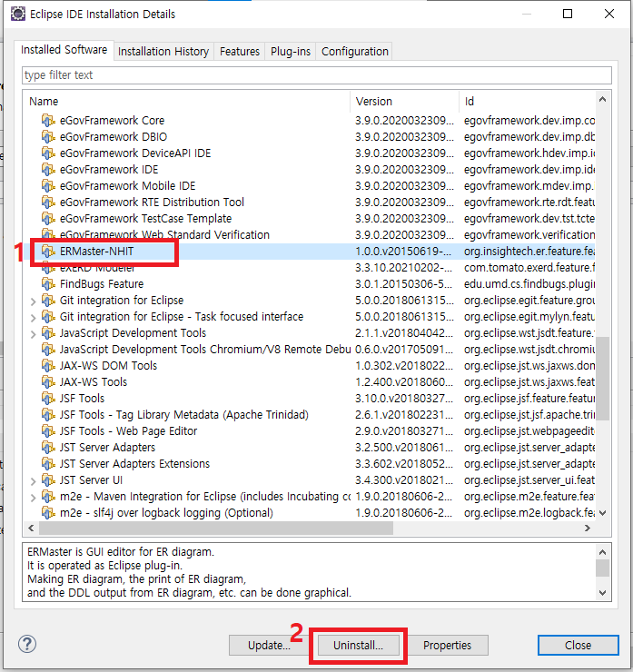Image resolution: width=633 pixels, height=672 pixels.
Task: Select the eGovFramework Web Standard Verification row
Action: 309,235
